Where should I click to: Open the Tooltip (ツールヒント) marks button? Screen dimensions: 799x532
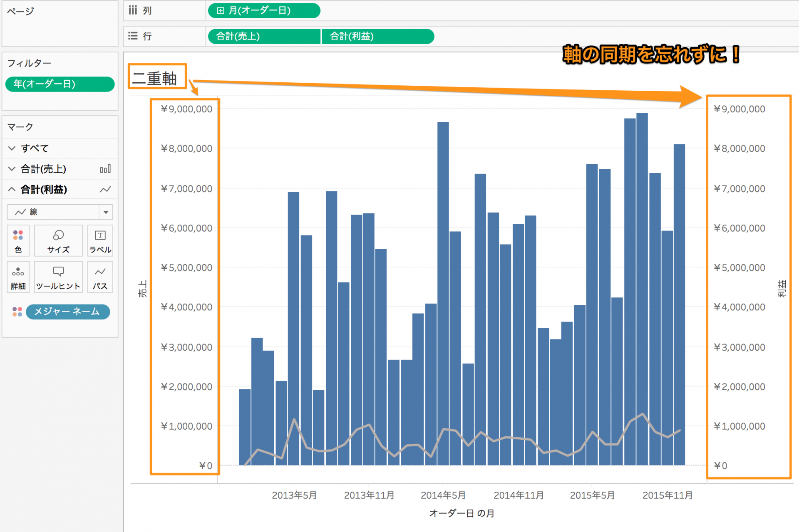pos(58,277)
